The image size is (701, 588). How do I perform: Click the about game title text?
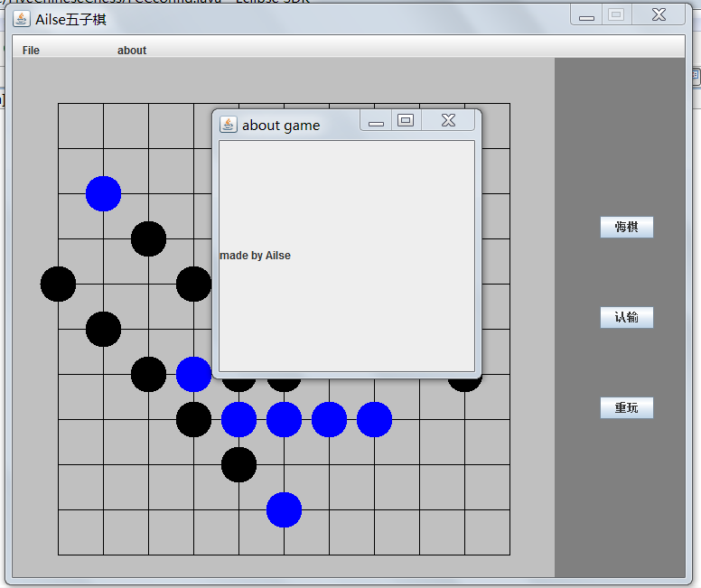tap(281, 126)
